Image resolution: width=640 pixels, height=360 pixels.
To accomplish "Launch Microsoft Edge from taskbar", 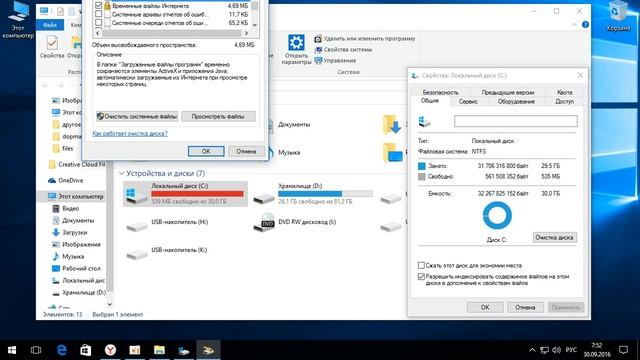I will (61, 350).
